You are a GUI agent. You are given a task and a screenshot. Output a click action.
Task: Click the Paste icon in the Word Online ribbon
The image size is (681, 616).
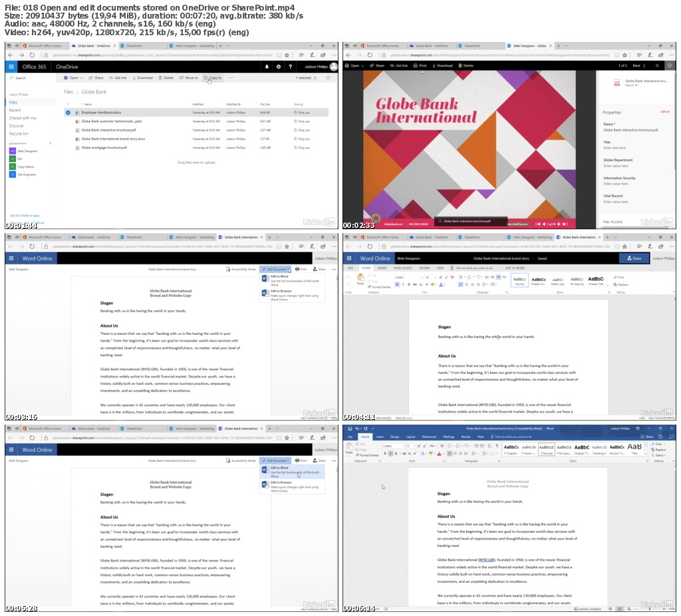pyautogui.click(x=360, y=278)
